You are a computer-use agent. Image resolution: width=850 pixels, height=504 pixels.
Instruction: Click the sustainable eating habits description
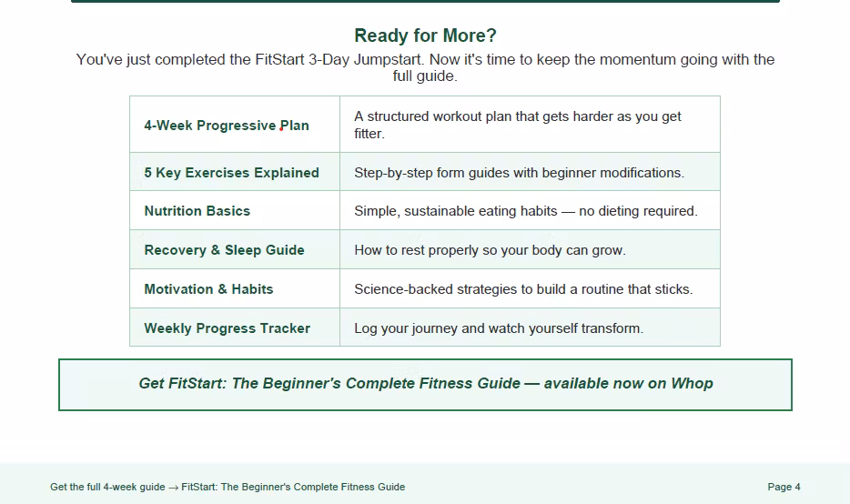[x=526, y=211]
